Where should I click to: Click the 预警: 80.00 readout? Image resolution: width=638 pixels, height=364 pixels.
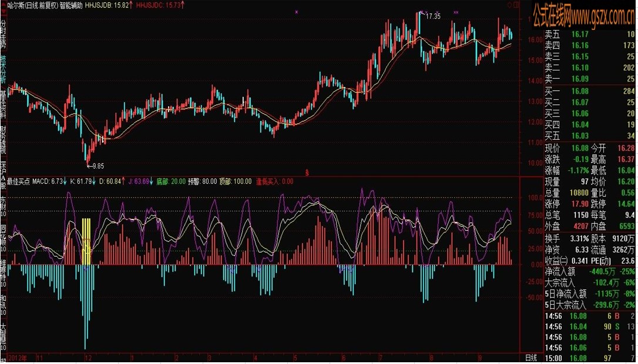click(202, 181)
